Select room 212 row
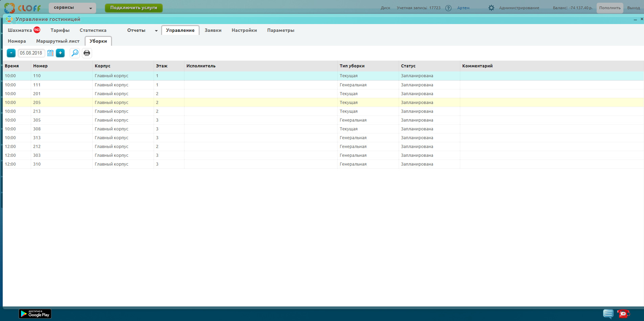644x321 pixels. (323, 147)
